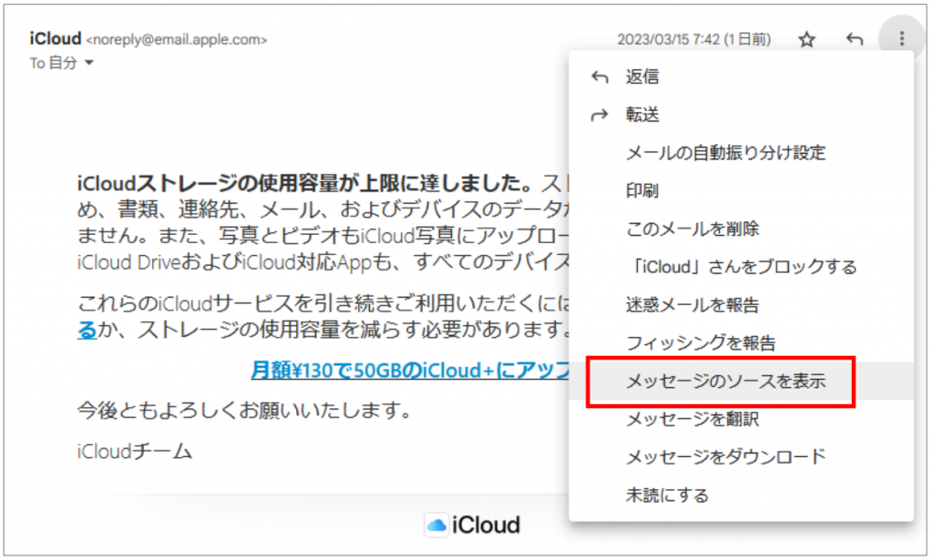Viewport: 933px width, 560px height.
Task: Expand the 'To 自分' recipient details arrow
Action: [x=89, y=63]
